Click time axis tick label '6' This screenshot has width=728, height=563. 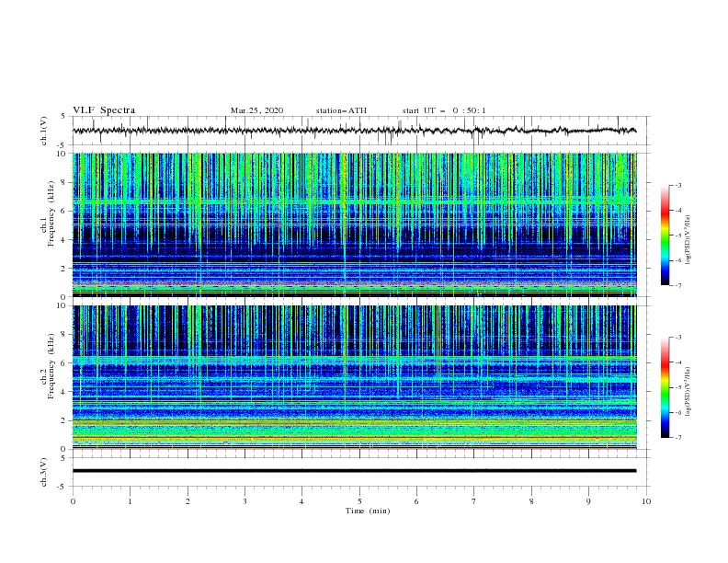(416, 501)
